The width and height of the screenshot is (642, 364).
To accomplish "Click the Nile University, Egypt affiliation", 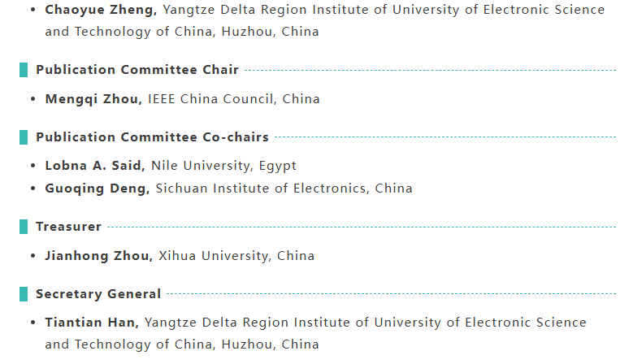I will click(x=223, y=166).
